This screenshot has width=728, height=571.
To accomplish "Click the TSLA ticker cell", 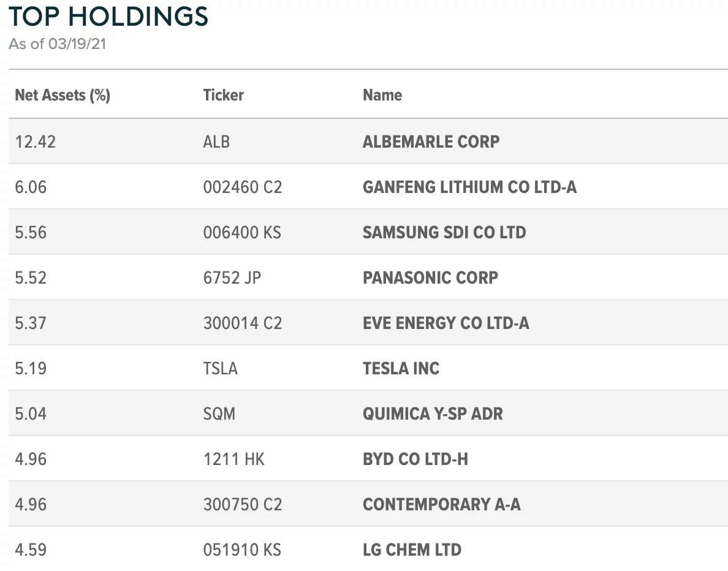I will click(220, 368).
